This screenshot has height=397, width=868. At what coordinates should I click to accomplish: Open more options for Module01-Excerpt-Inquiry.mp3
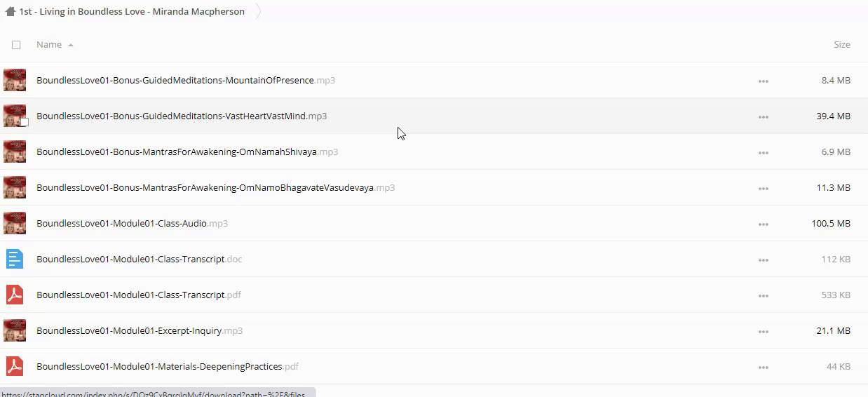click(763, 332)
